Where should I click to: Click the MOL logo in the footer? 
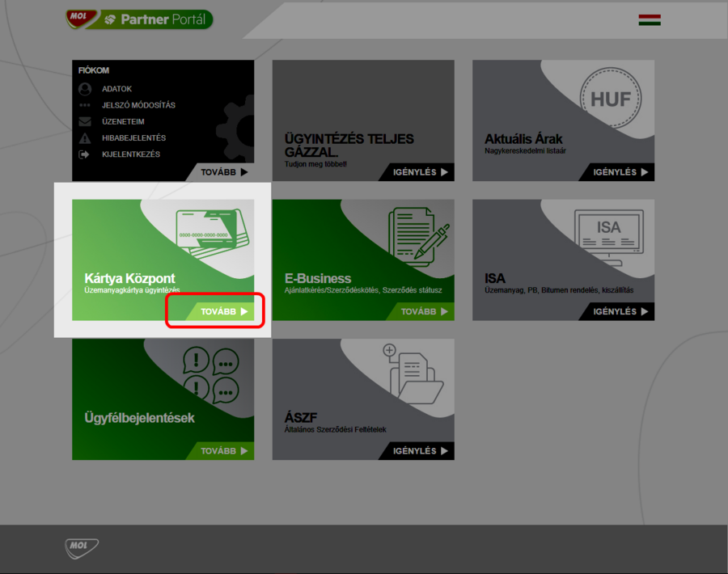pos(82,548)
